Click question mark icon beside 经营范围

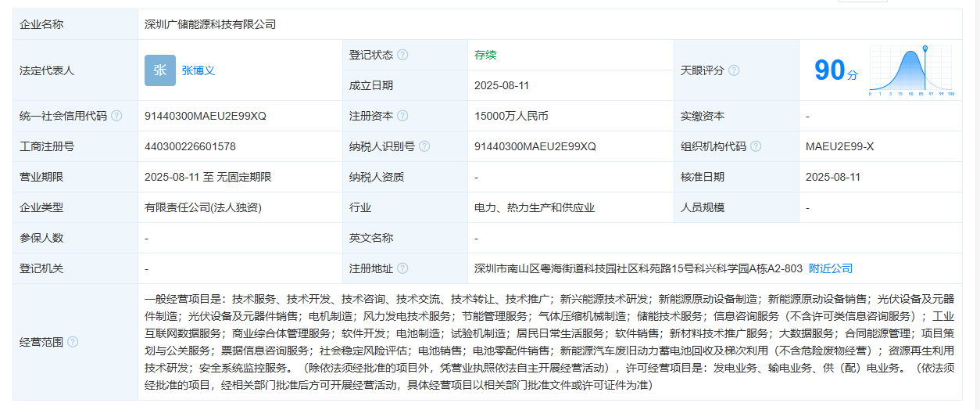[x=73, y=342]
